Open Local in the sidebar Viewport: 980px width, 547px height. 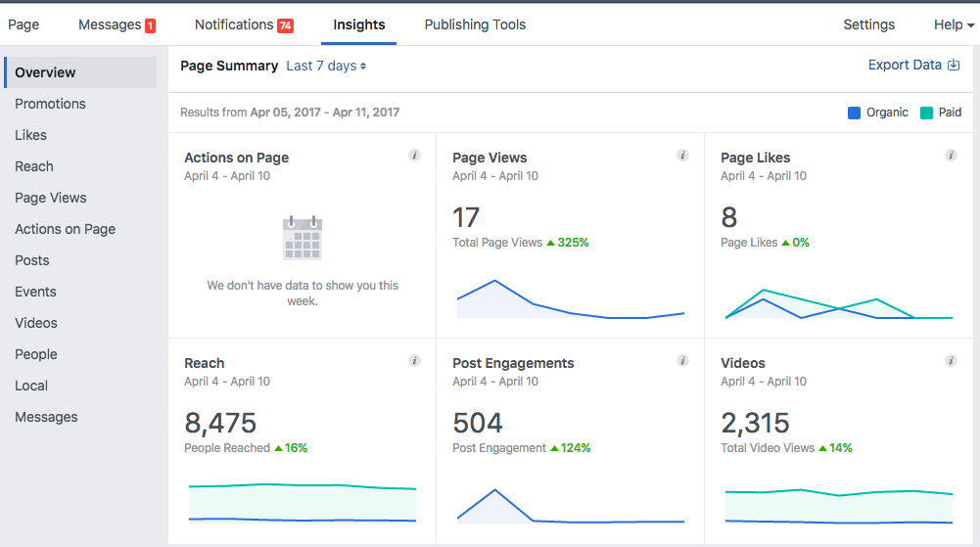tap(31, 386)
